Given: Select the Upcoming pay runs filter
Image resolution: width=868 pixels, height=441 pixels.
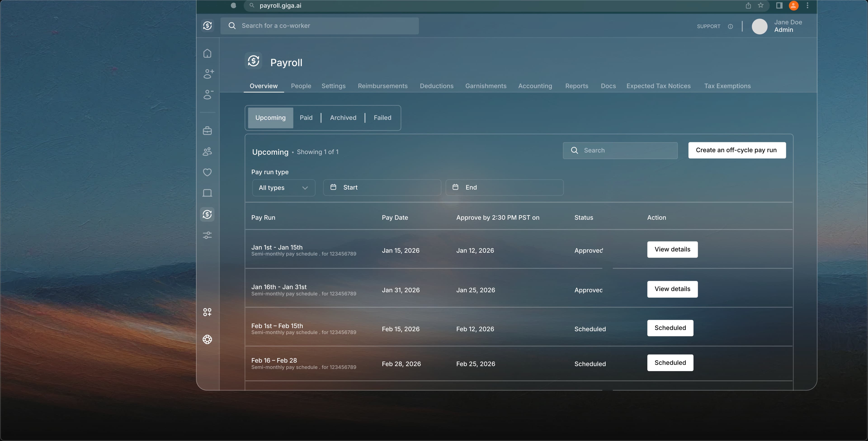Looking at the screenshot, I should coord(271,118).
